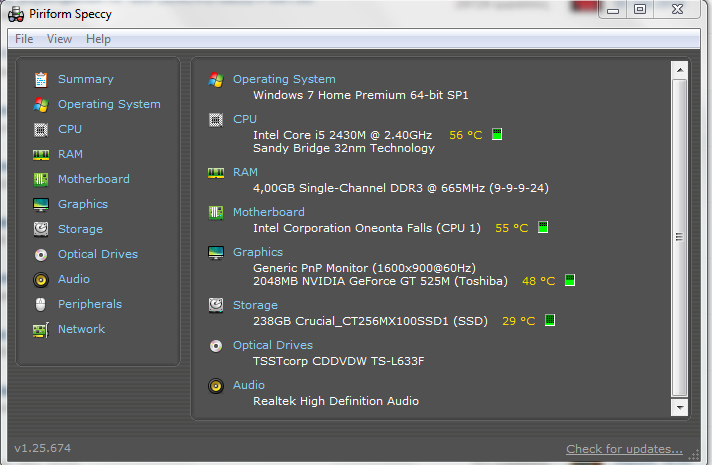Click the Motherboard temperature 55 °C value

pos(512,228)
